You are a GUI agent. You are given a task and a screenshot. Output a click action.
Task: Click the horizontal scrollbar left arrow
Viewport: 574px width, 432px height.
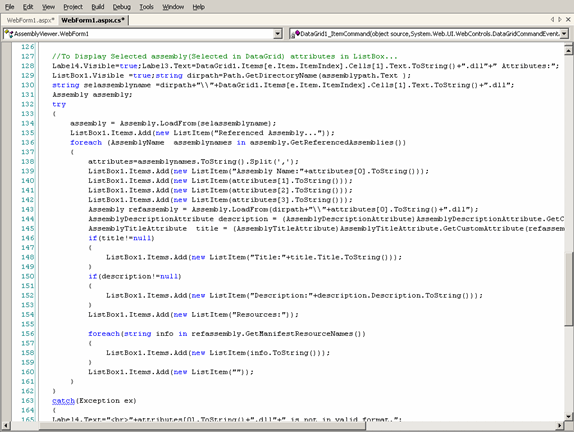(5, 425)
